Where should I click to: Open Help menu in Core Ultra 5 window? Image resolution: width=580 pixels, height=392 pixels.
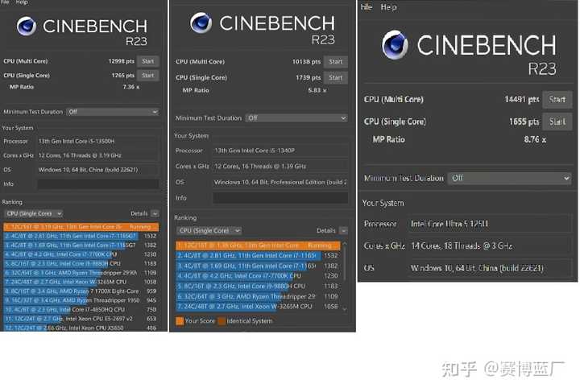(388, 7)
